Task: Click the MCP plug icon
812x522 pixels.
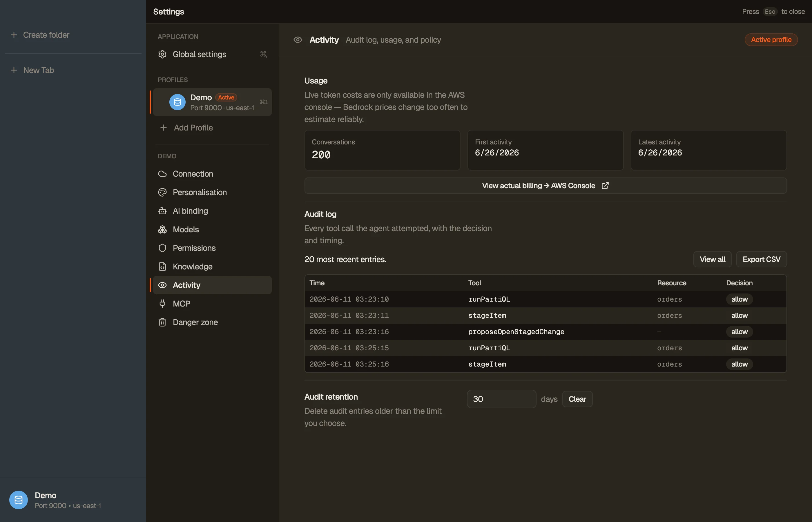Action: [x=162, y=304]
